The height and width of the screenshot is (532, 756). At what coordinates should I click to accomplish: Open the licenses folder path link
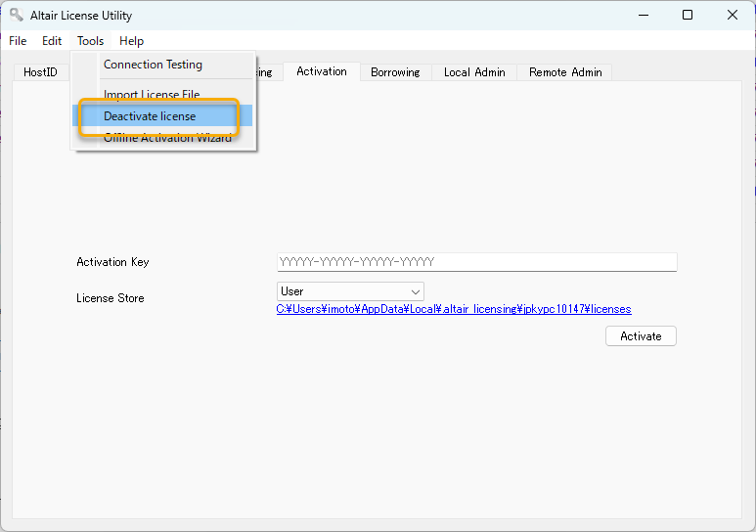pos(454,309)
